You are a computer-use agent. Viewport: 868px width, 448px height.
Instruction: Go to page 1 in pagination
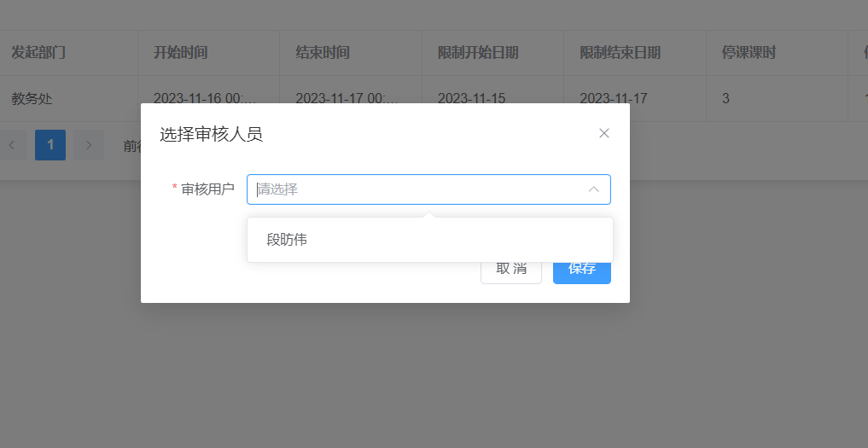[50, 145]
